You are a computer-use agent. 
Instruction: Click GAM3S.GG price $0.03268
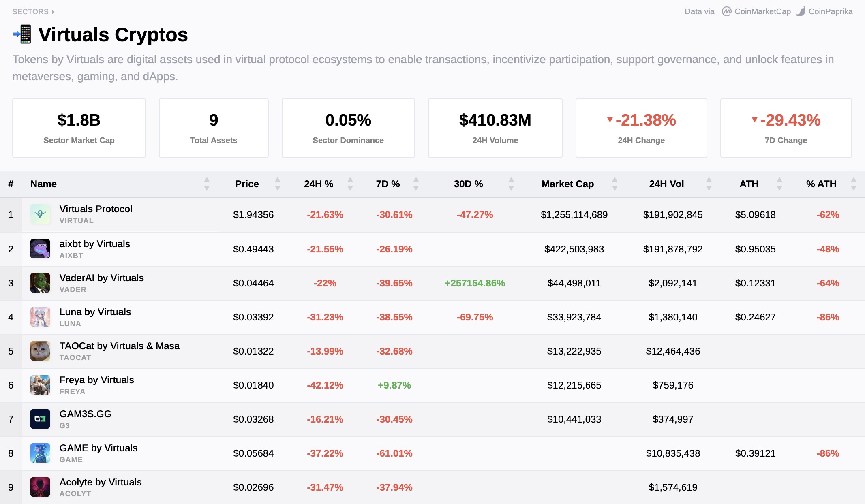(x=253, y=419)
